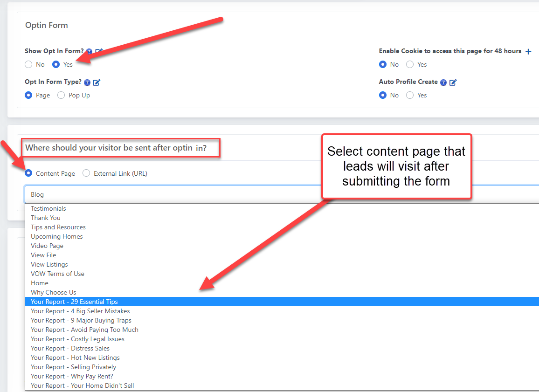Image resolution: width=539 pixels, height=392 pixels.
Task: Select No for Show Opt In Form
Action: click(29, 64)
